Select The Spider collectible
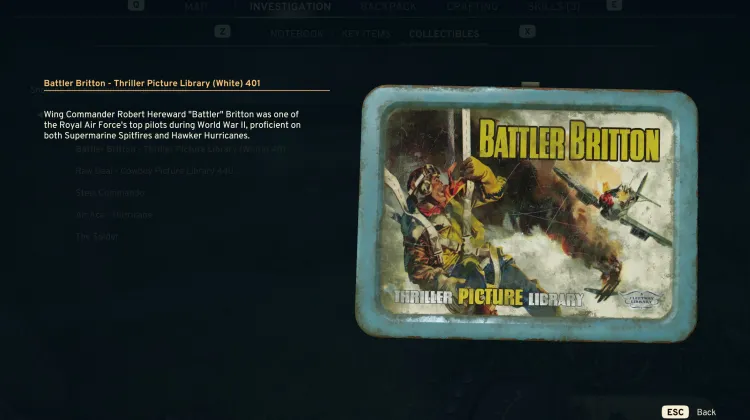 97,237
